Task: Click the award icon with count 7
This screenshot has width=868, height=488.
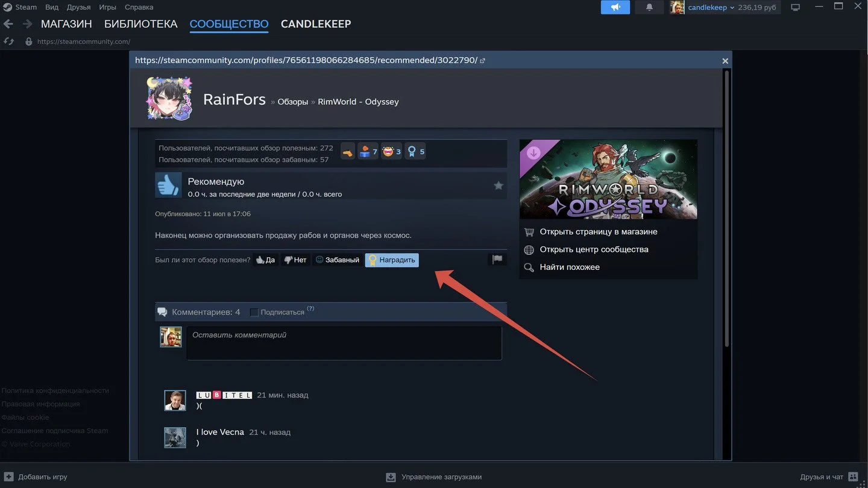Action: (x=368, y=152)
